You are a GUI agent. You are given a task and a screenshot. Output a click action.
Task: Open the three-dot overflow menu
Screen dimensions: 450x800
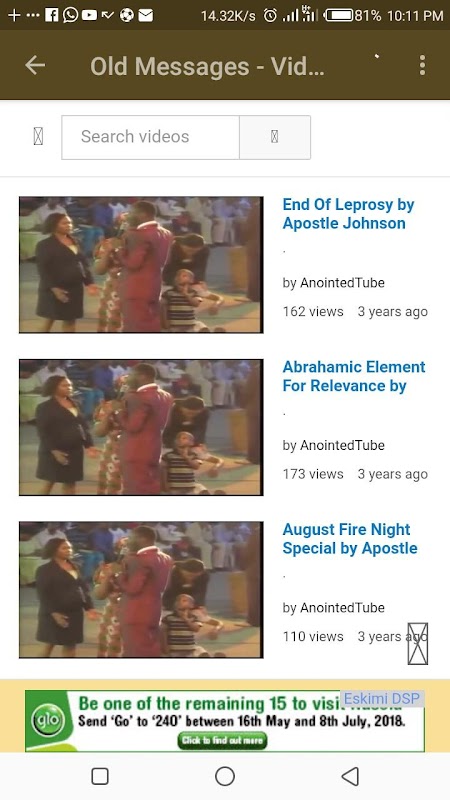pyautogui.click(x=422, y=65)
